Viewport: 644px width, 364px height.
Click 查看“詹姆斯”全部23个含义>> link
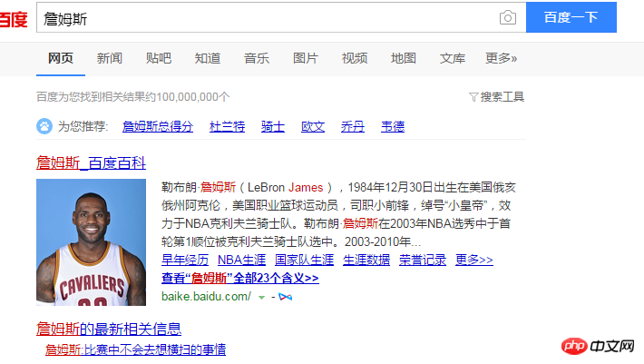point(240,278)
